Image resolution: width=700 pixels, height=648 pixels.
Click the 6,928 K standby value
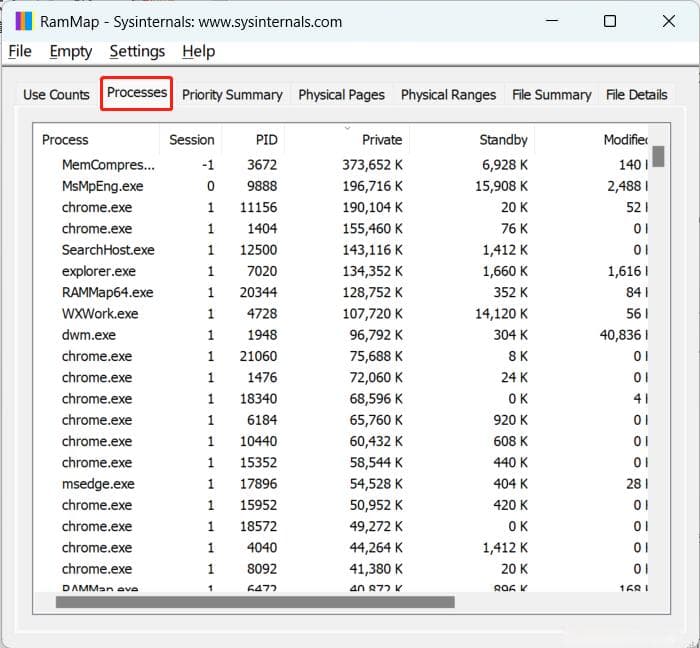click(505, 165)
